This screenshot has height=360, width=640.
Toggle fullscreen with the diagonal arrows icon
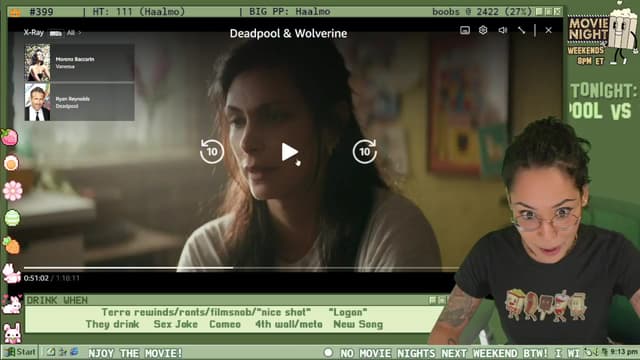(522, 30)
